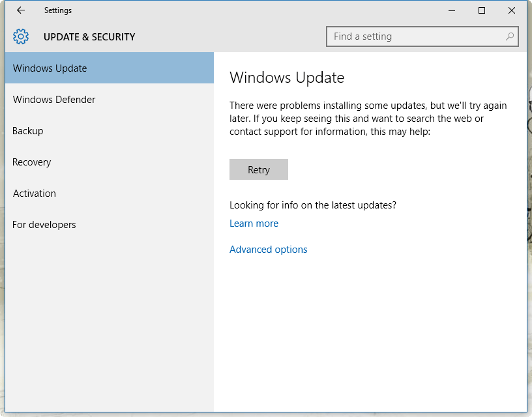Click the UPDATE & SECURITY header title
Screen dimensions: 532x417
89,36
